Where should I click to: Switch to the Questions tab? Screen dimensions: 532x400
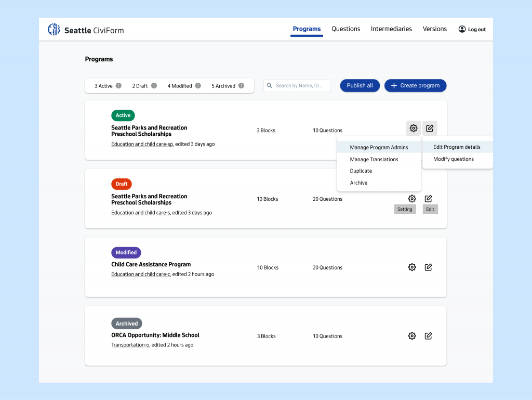pyautogui.click(x=345, y=29)
